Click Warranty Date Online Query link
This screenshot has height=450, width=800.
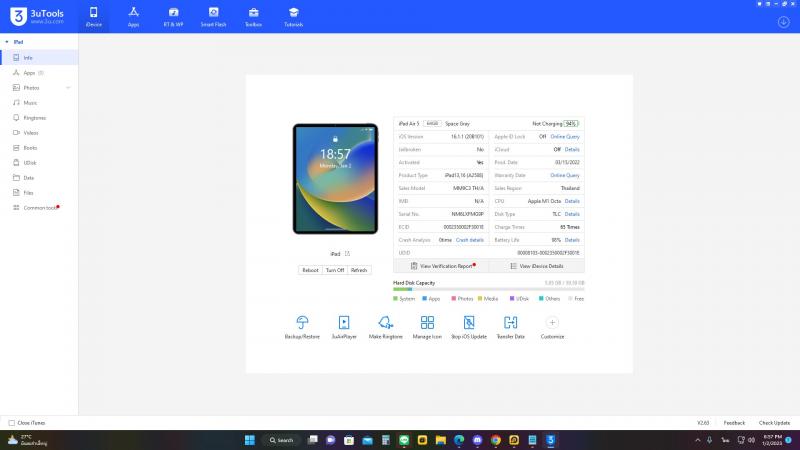pyautogui.click(x=565, y=176)
